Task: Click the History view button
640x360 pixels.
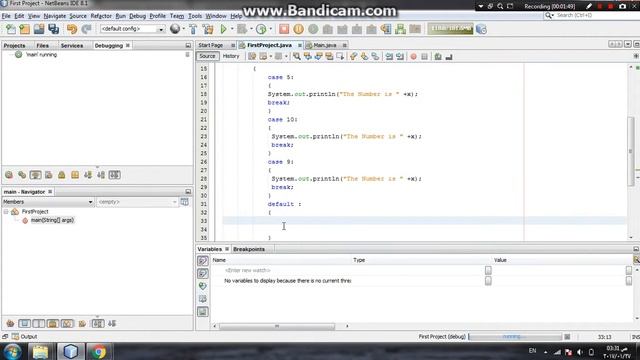Action: (x=231, y=56)
